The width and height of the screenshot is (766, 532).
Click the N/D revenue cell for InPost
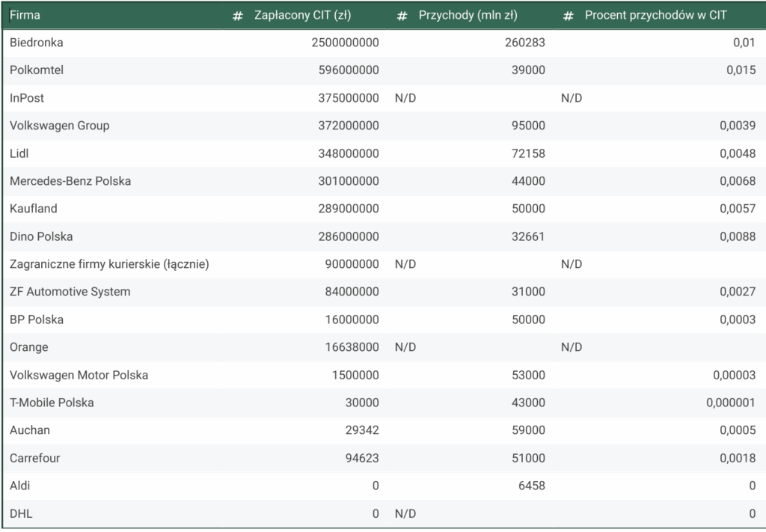click(x=405, y=98)
